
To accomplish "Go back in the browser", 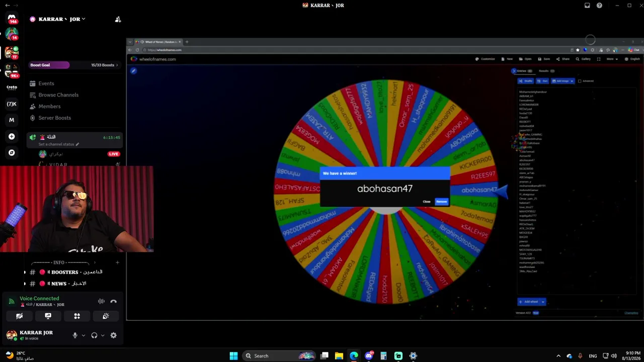I will [x=130, y=50].
